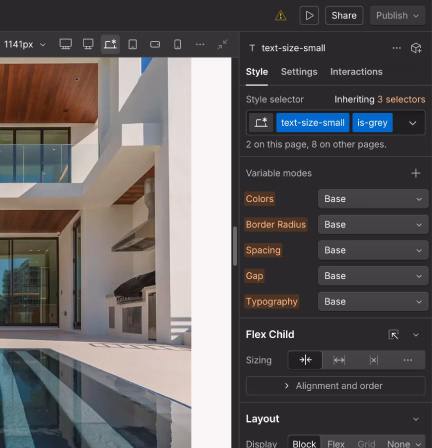Image resolution: width=432 pixels, height=448 pixels.
Task: Open the Colors mode dropdown
Action: pos(373,199)
